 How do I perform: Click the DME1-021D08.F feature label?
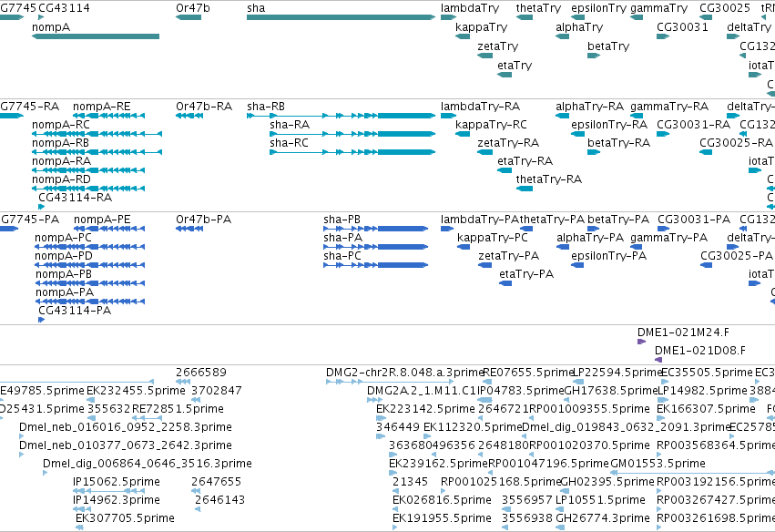(x=700, y=351)
